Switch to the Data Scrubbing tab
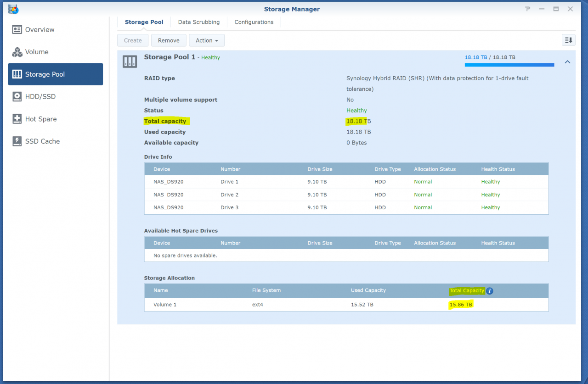This screenshot has width=588, height=384. (198, 22)
